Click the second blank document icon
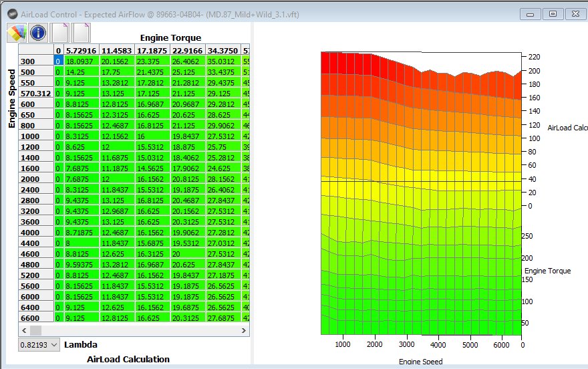588x369 pixels. pos(82,33)
